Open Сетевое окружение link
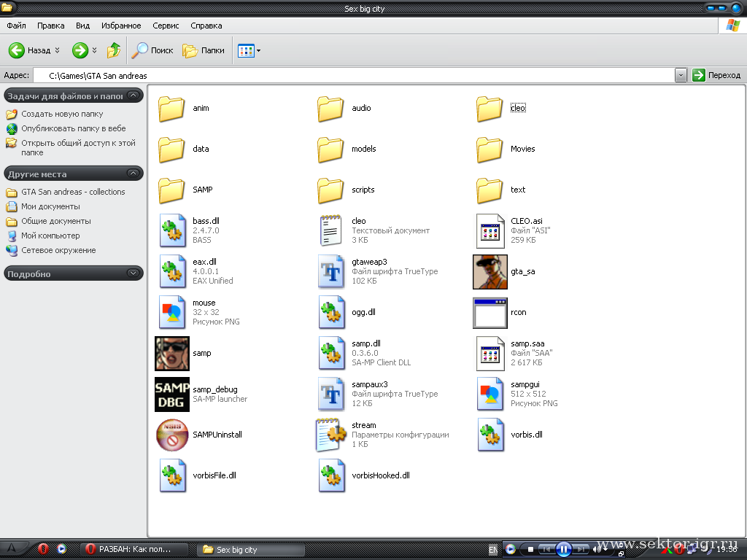Screen dimensions: 747x560 (58, 251)
